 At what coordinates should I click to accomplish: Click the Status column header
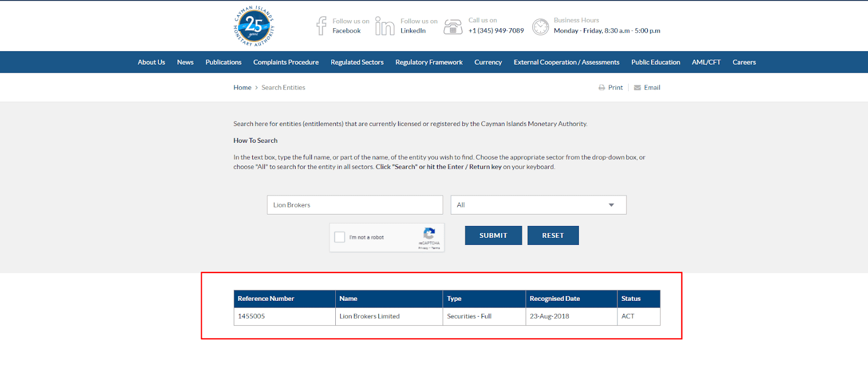(639, 299)
